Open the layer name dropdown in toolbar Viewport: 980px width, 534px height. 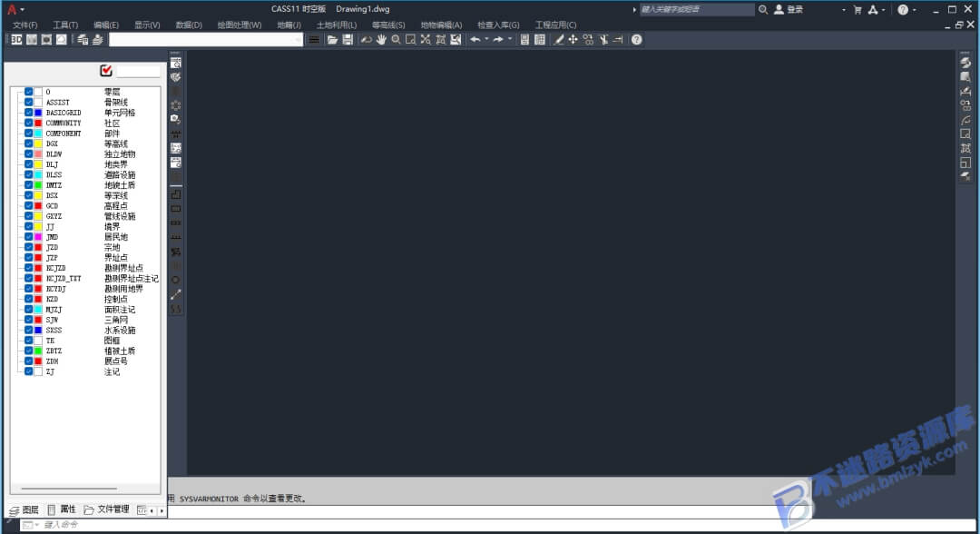point(298,39)
